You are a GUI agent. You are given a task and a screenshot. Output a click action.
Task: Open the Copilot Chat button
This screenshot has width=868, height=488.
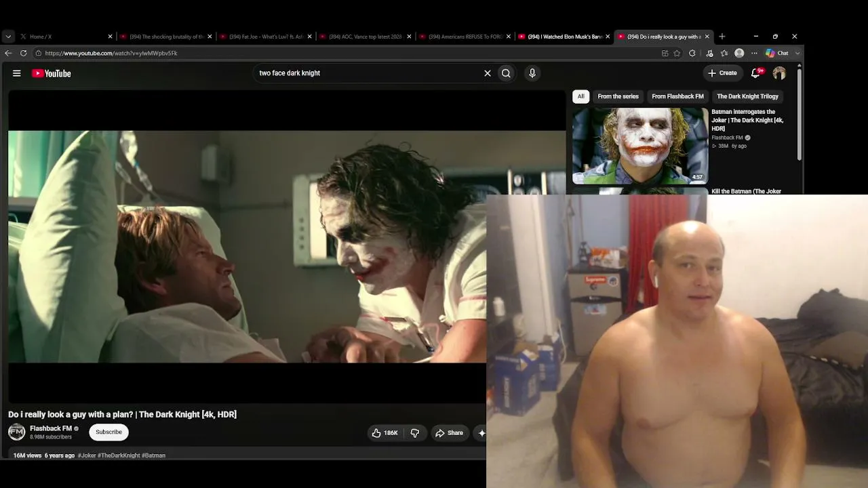(776, 53)
